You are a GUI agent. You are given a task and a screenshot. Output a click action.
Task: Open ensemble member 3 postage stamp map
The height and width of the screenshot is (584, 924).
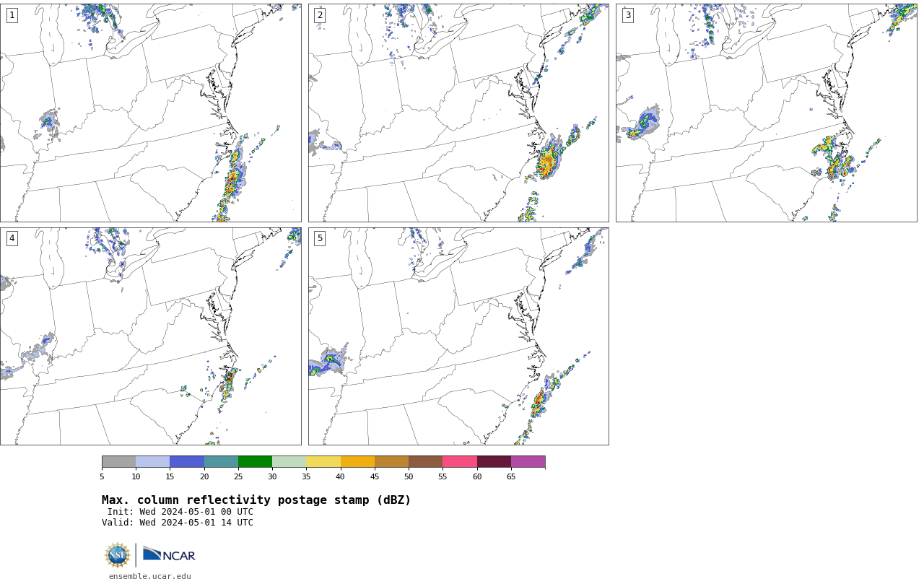tap(766, 113)
